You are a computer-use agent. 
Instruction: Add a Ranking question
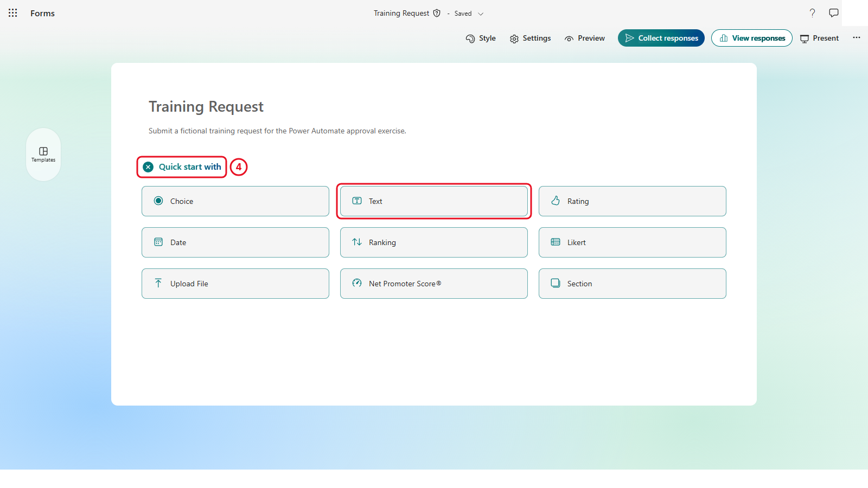(x=434, y=242)
